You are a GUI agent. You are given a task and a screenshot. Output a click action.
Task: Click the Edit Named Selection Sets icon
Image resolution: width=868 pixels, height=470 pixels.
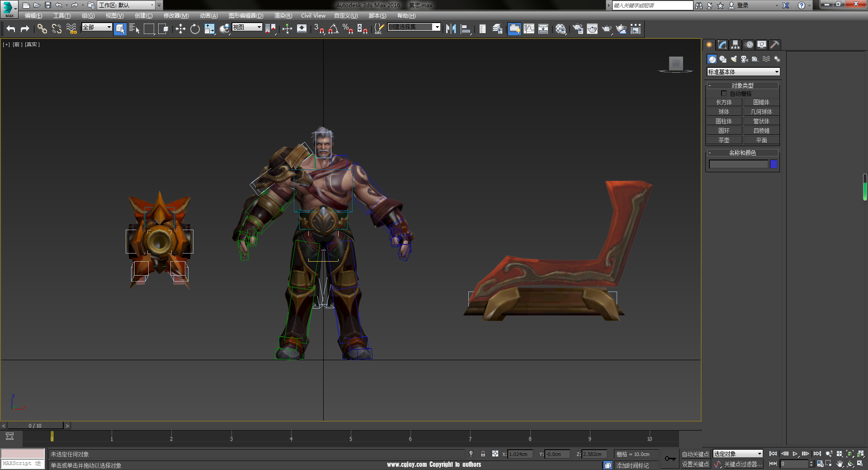click(x=378, y=29)
